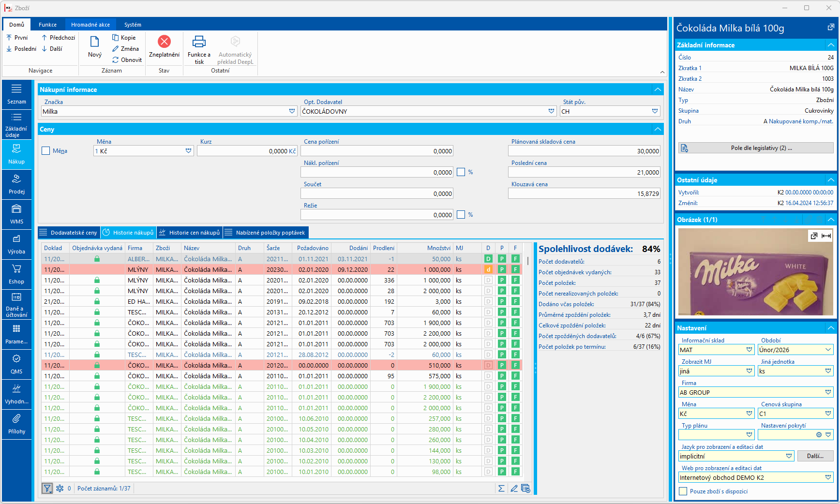Switch to the Domů ribbon tab
This screenshot has height=504, width=840.
[x=17, y=25]
